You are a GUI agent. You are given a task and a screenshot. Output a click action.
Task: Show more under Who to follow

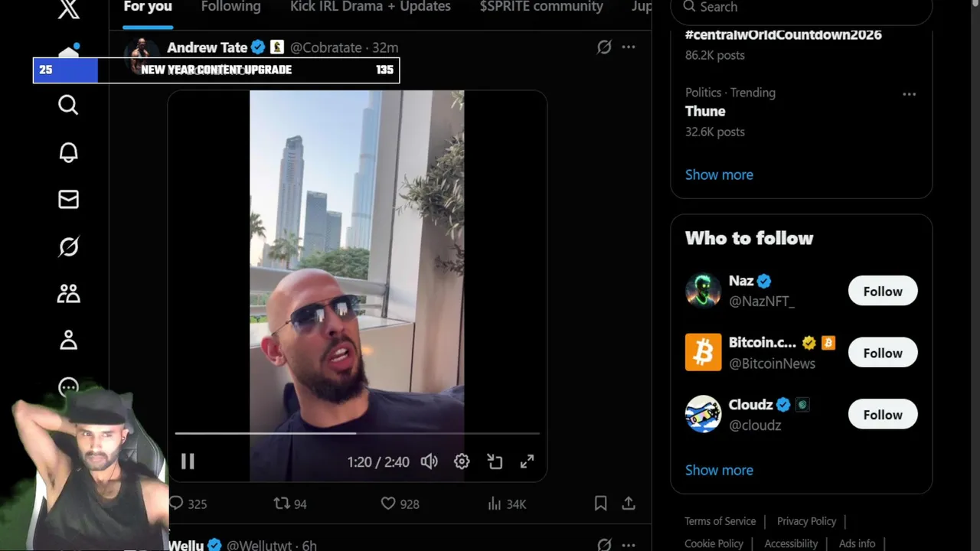[x=719, y=470]
